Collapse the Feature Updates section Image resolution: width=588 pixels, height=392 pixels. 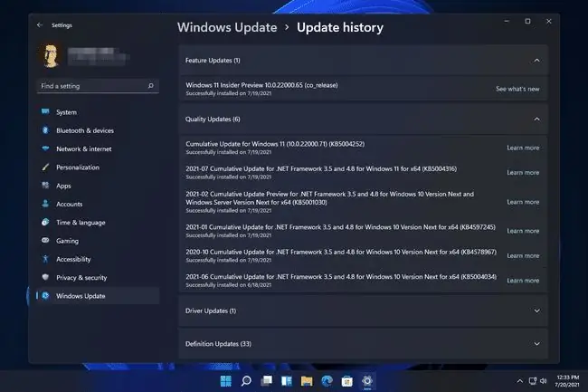[x=536, y=61]
